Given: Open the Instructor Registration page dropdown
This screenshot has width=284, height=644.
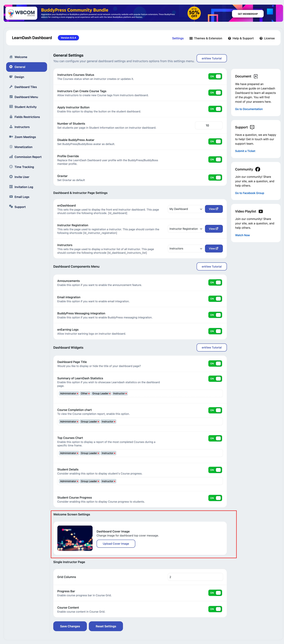Looking at the screenshot, I should click(186, 229).
